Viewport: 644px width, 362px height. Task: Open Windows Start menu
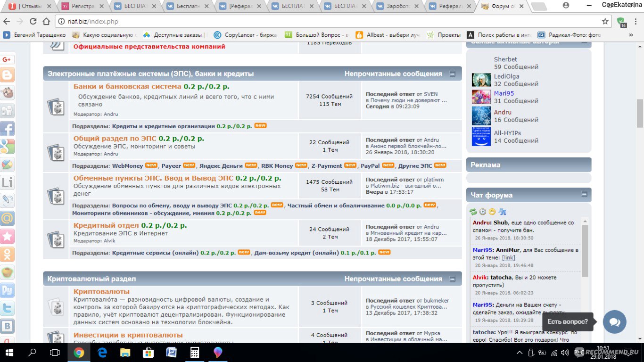[10, 352]
